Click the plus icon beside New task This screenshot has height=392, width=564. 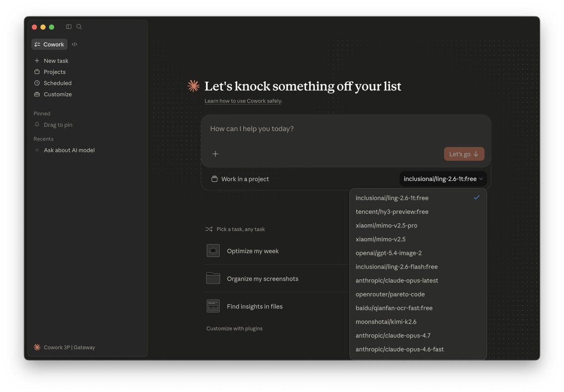coord(37,61)
